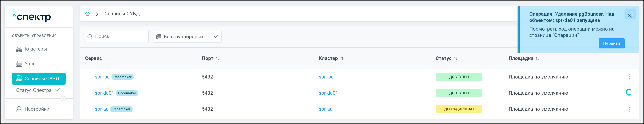Open the actions menu for the spr-isa row
644x124 pixels.
630,77
